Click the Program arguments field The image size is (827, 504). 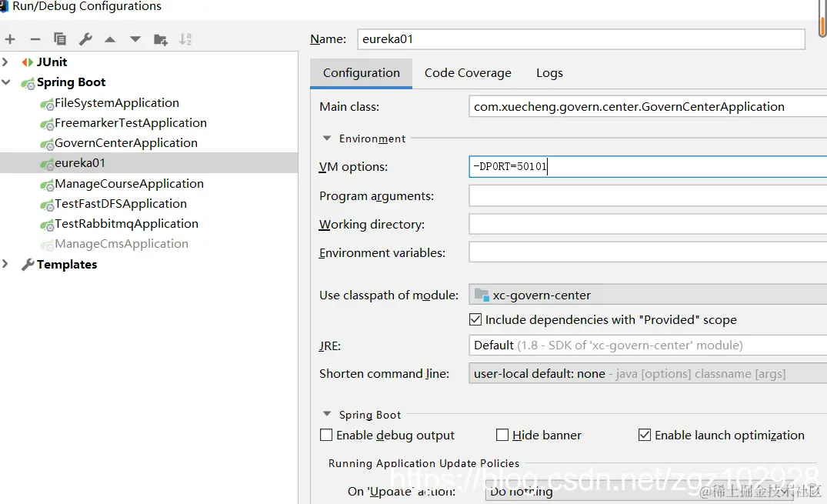tap(648, 195)
